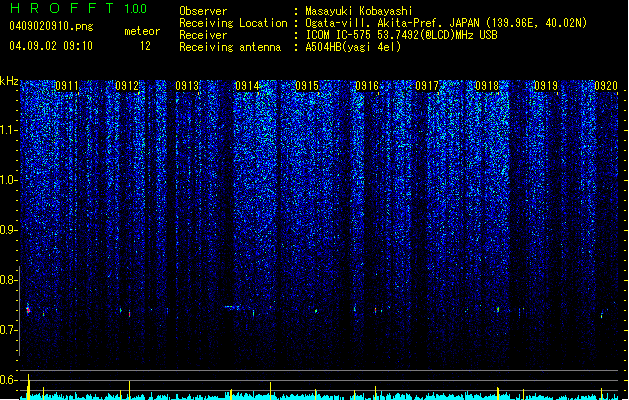629x400 pixels.
Task: Click the Receiver label
Action: click(x=203, y=35)
